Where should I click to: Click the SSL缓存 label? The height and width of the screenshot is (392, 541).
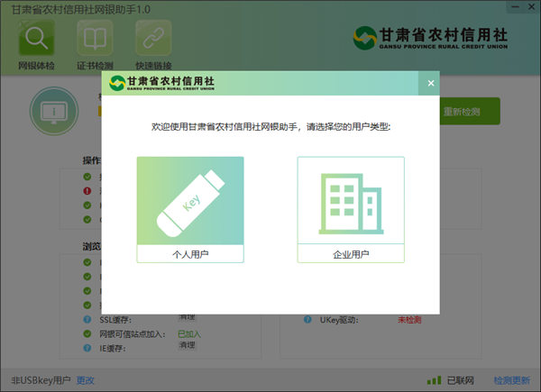[x=115, y=320]
